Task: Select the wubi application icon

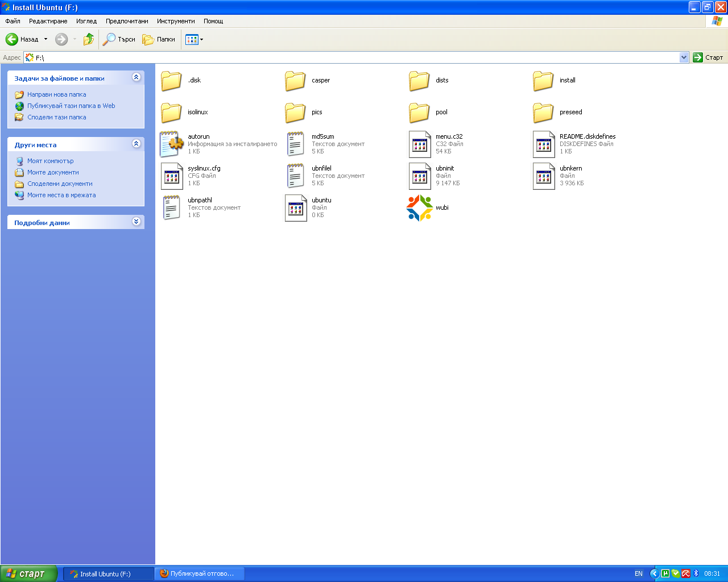Action: click(x=420, y=208)
